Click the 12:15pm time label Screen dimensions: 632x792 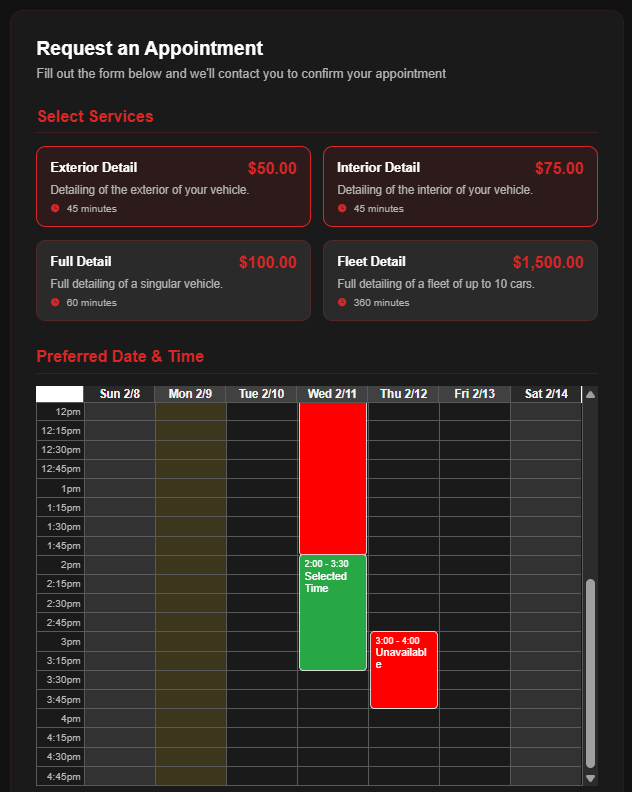click(60, 431)
